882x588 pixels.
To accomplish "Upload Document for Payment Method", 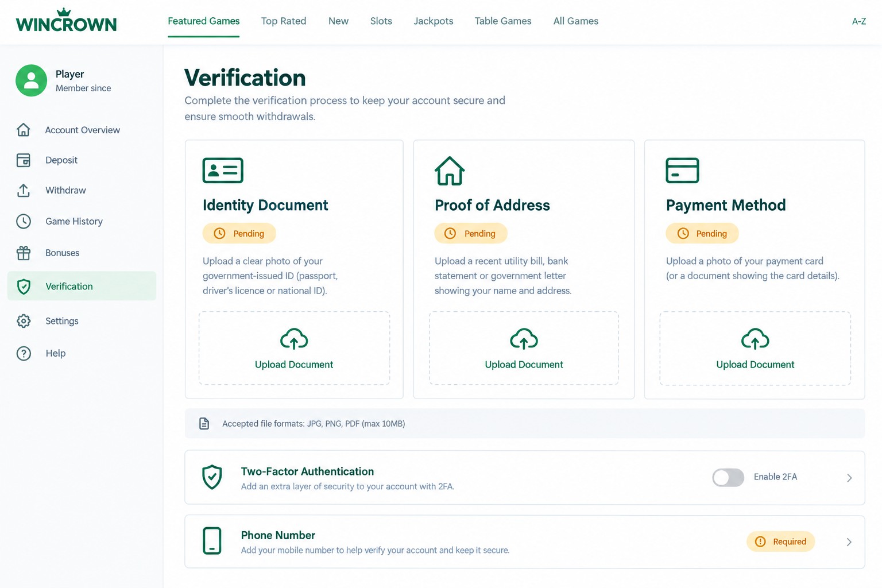I will pyautogui.click(x=755, y=349).
